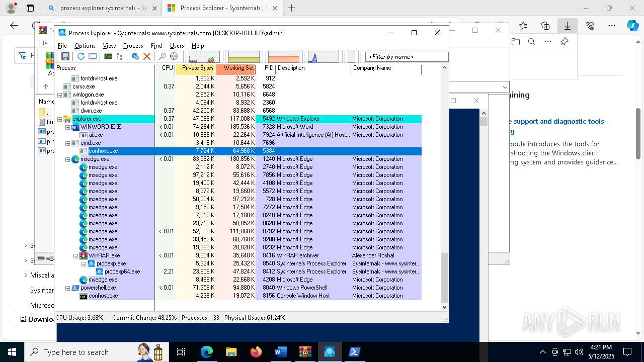Open the Users menu
Image resolution: width=644 pixels, height=362 pixels.
click(177, 46)
